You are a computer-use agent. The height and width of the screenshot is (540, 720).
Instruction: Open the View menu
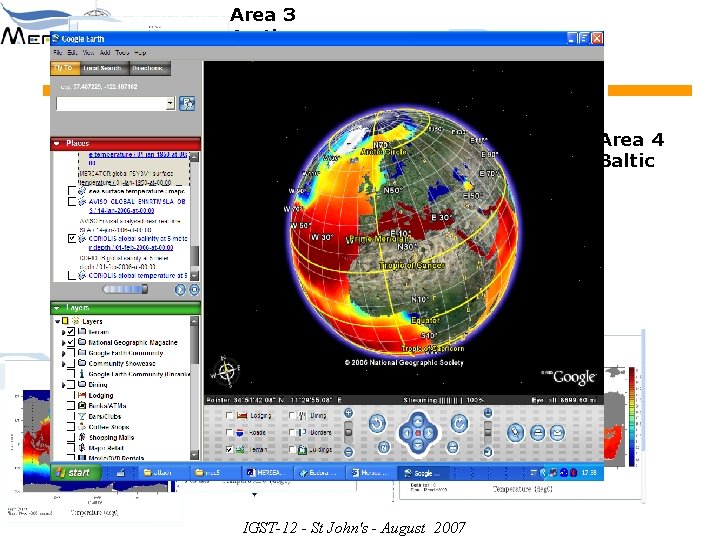coord(88,52)
